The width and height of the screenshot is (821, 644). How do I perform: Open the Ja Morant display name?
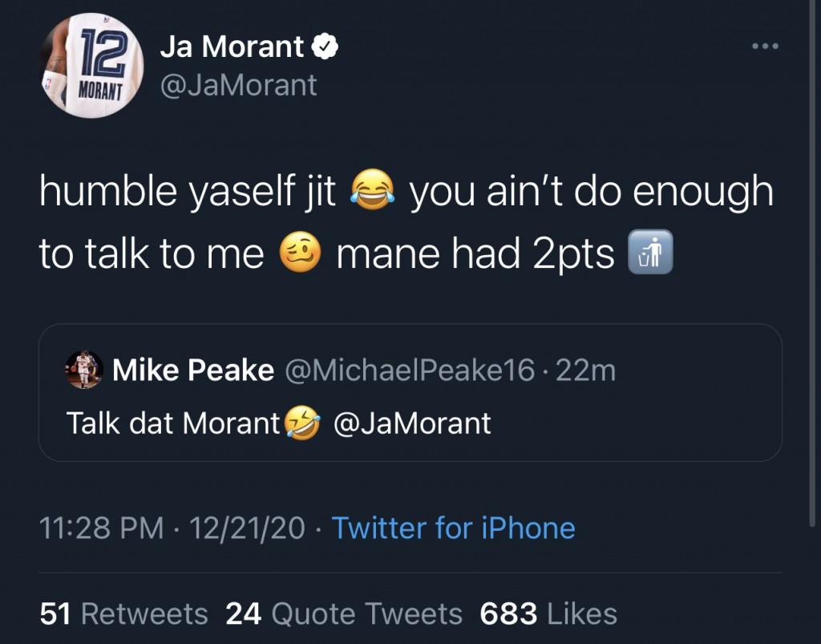point(233,47)
